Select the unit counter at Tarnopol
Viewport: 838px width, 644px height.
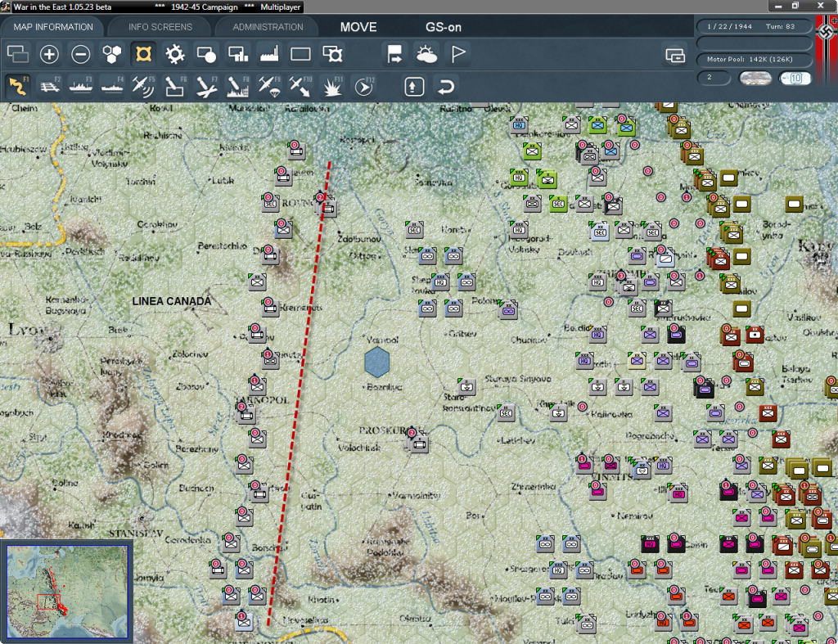(246, 414)
